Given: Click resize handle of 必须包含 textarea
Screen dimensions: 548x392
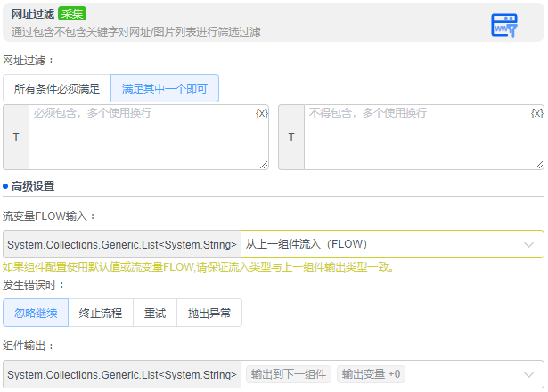Looking at the screenshot, I should tap(264, 164).
